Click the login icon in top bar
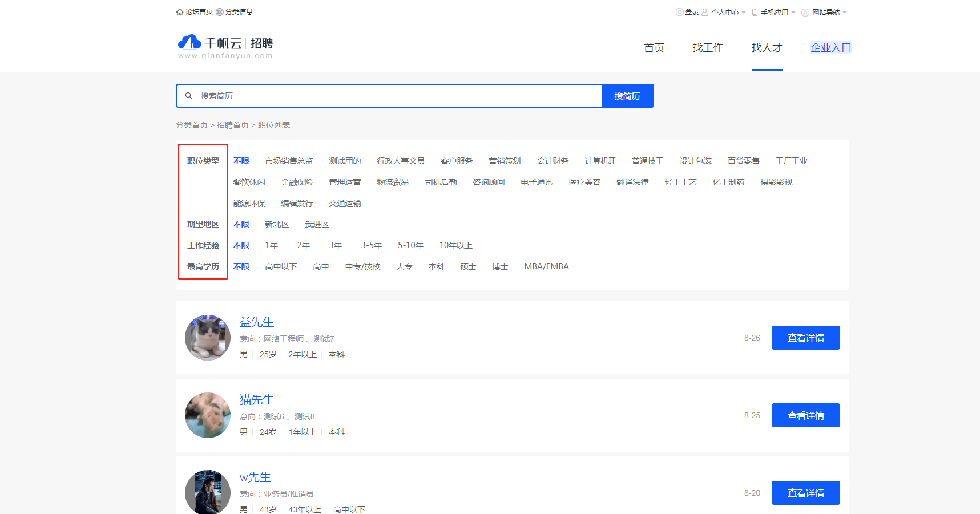 click(x=680, y=12)
